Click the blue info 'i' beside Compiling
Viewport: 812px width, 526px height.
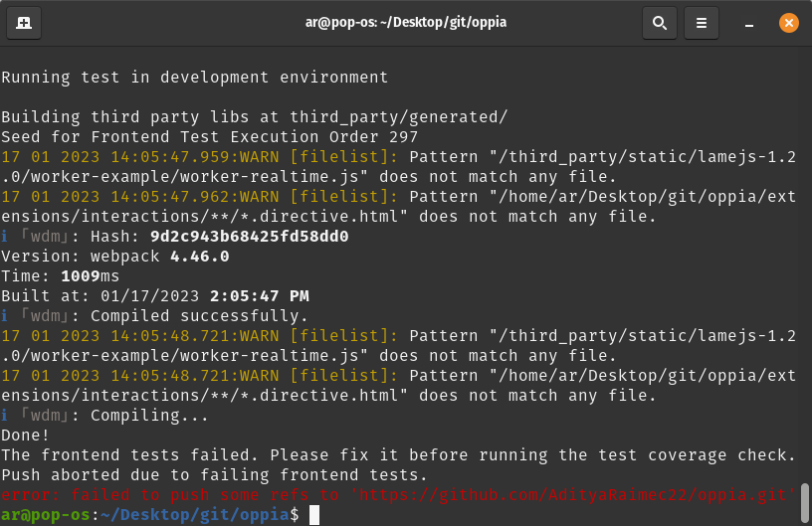click(x=5, y=415)
